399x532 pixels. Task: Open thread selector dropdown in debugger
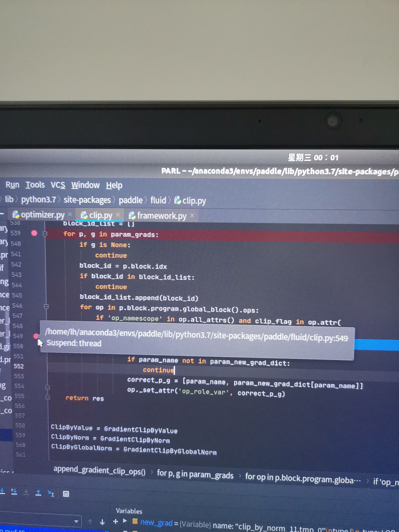click(x=76, y=521)
